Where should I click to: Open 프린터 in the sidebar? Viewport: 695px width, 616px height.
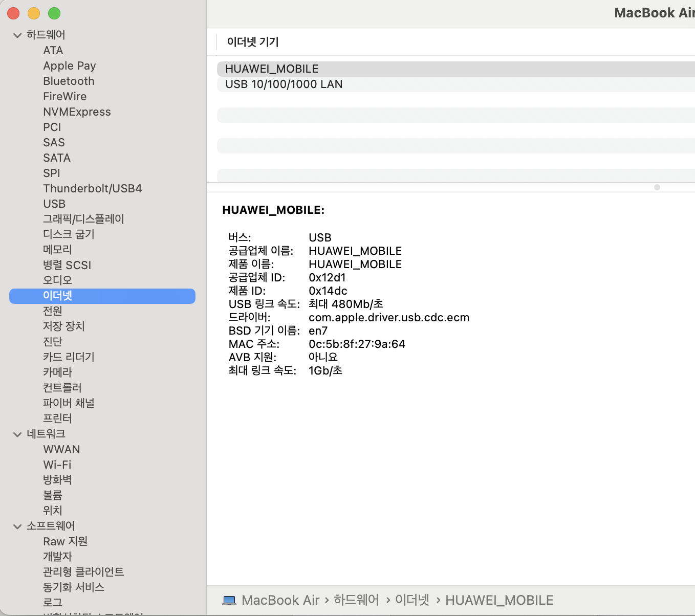click(x=57, y=419)
